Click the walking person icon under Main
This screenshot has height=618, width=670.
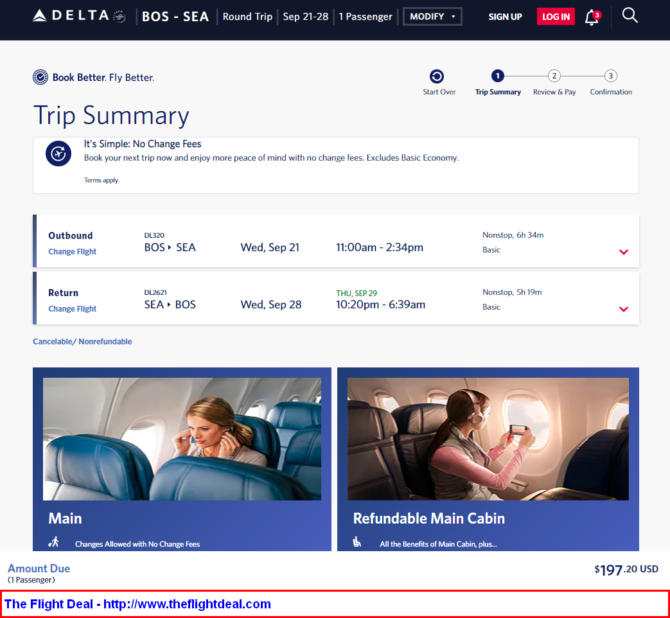coord(54,542)
